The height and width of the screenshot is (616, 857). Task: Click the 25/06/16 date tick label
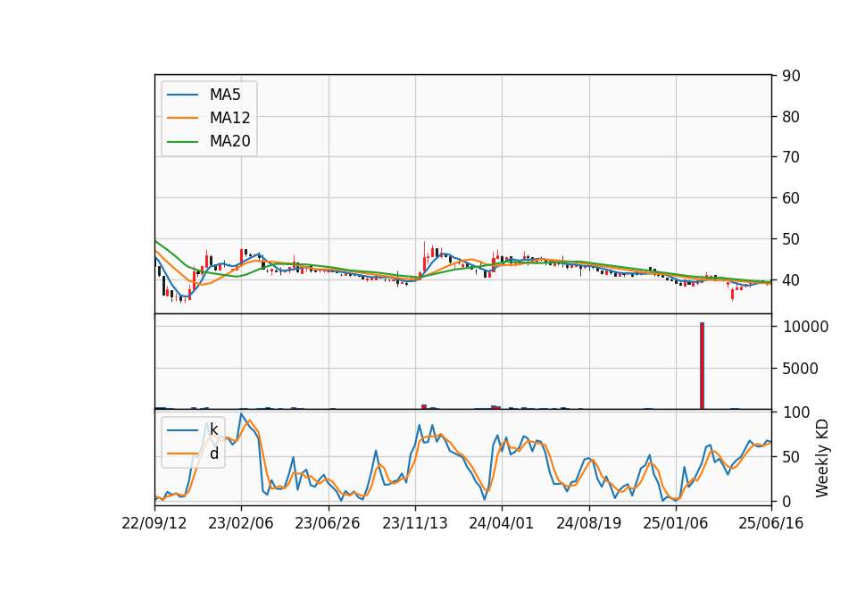(x=770, y=524)
